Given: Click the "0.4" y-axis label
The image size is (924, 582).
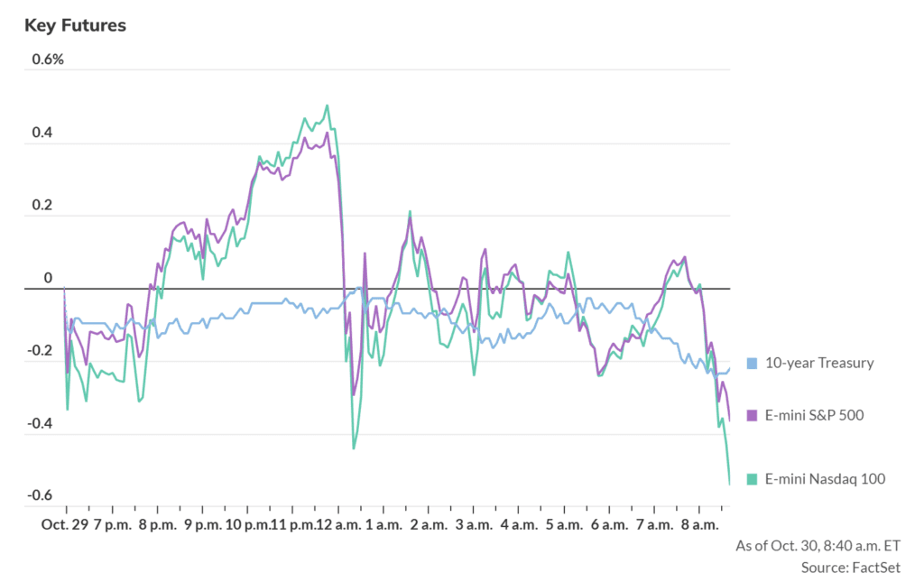Looking at the screenshot, I should tap(43, 133).
